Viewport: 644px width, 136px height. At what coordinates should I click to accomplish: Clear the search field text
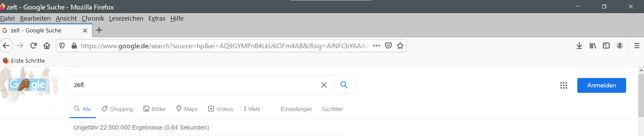coord(324,85)
